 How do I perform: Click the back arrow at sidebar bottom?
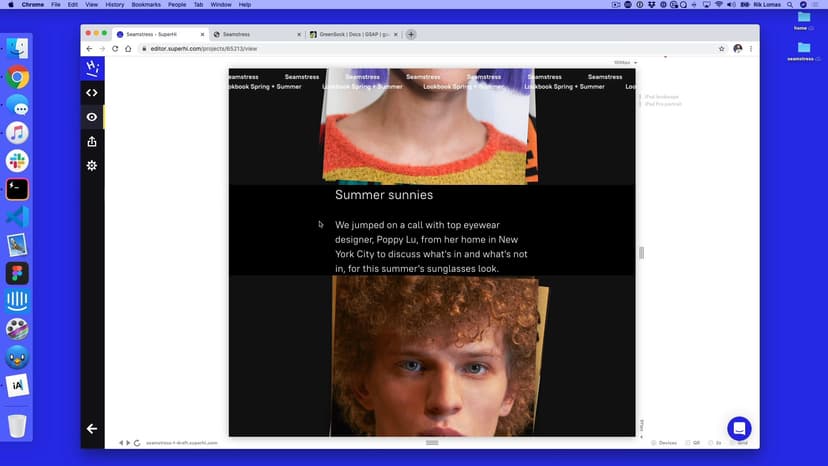(92, 429)
